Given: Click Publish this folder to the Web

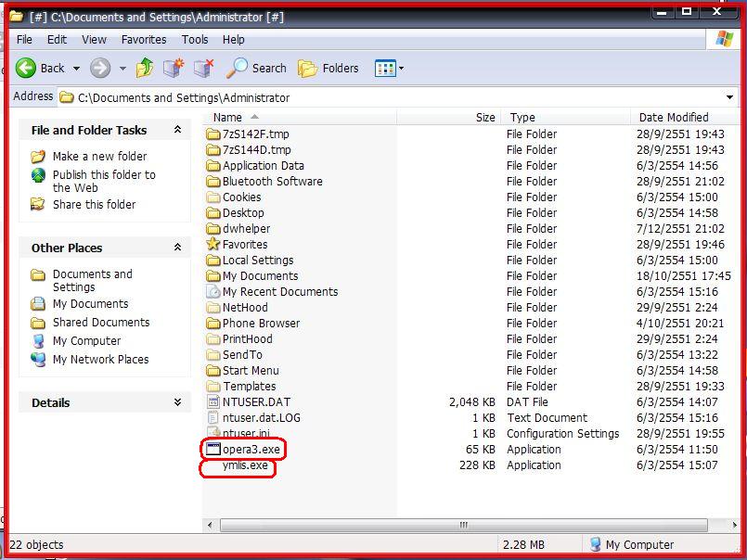Looking at the screenshot, I should point(104,181).
